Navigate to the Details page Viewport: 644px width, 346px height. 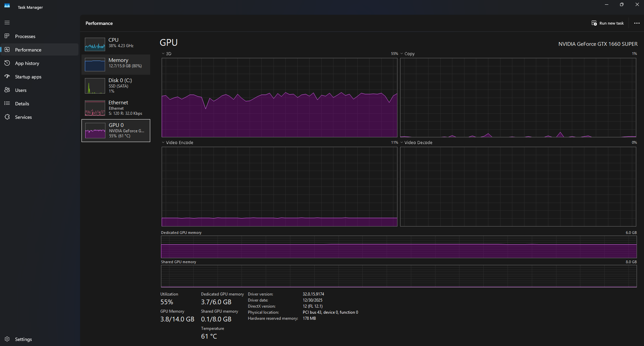pyautogui.click(x=40, y=103)
